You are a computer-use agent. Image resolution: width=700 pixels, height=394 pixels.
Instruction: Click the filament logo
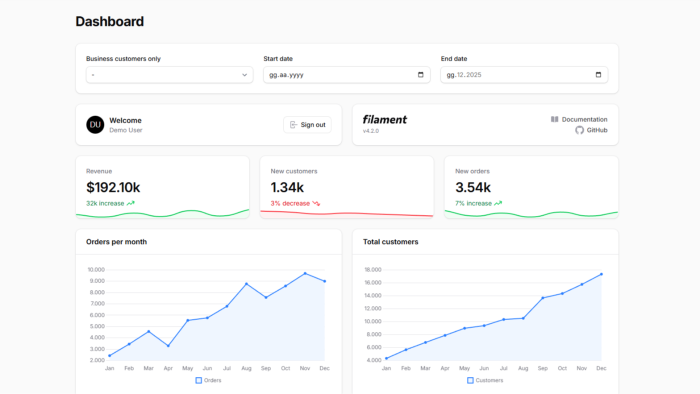point(384,120)
